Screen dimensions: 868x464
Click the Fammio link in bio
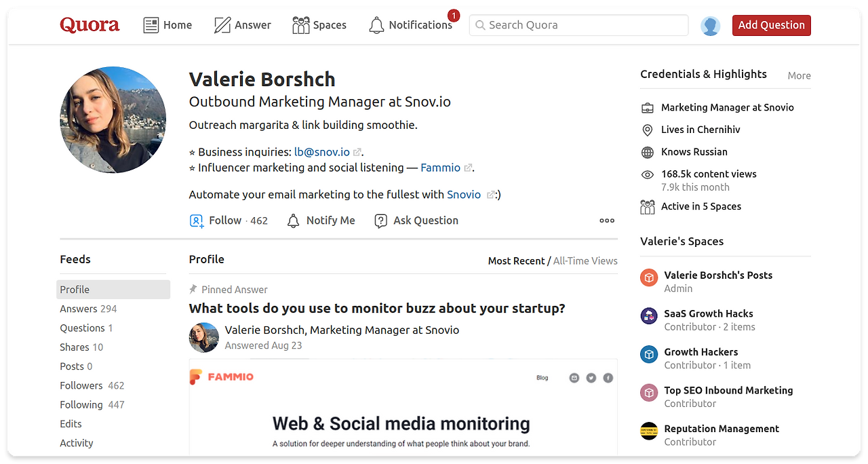tap(440, 168)
